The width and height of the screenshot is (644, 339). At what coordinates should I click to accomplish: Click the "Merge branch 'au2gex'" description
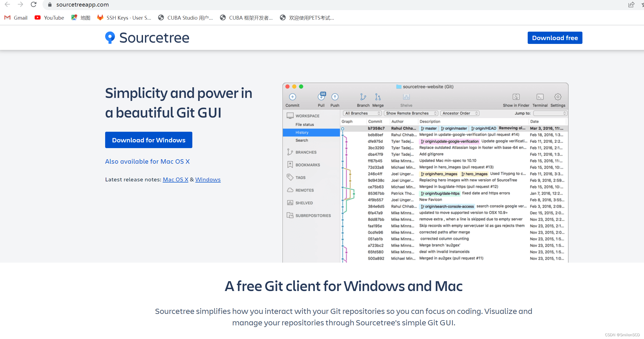pos(440,245)
